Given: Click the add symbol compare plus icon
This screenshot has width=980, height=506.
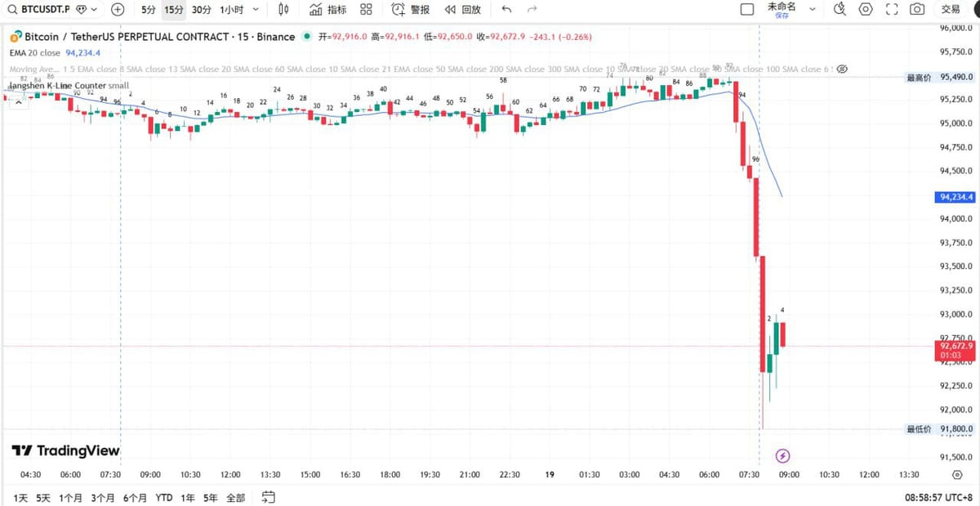Looking at the screenshot, I should point(118,10).
